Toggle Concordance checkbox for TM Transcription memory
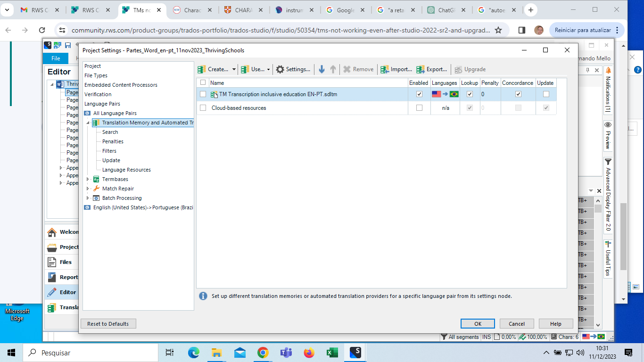 click(x=518, y=94)
